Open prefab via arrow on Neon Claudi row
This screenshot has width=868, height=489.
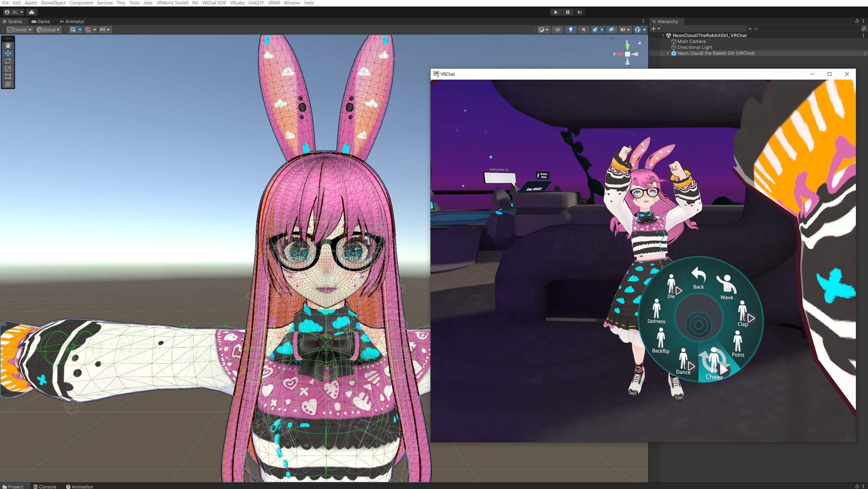click(865, 53)
